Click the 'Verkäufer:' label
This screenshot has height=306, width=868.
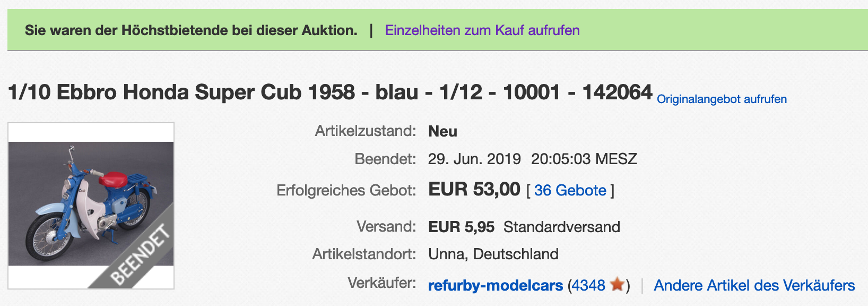click(x=381, y=283)
